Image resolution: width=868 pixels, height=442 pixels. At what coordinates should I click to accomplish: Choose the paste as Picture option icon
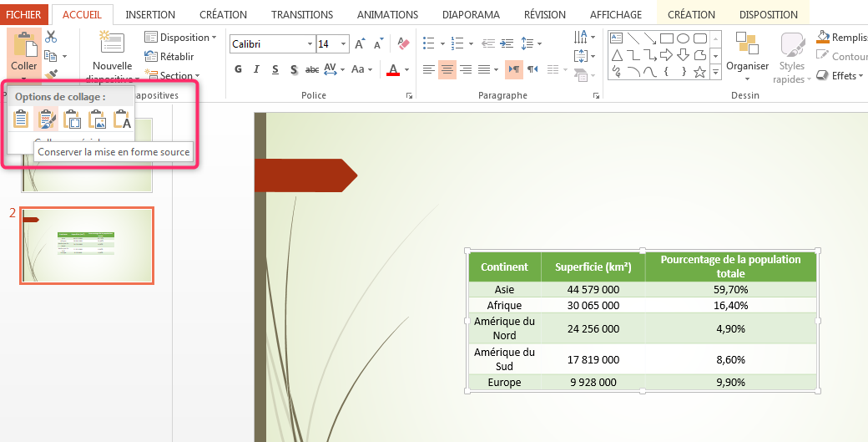[x=96, y=119]
